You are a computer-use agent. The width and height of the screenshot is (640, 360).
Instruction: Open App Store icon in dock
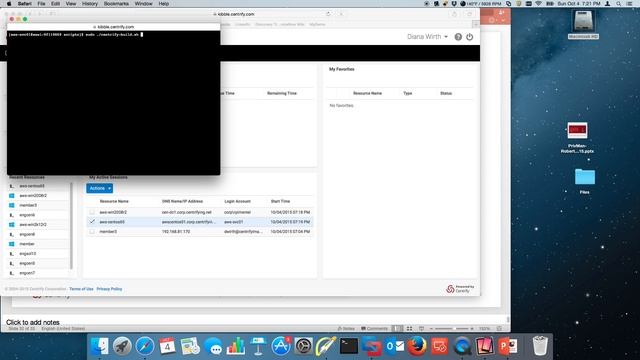pos(281,346)
